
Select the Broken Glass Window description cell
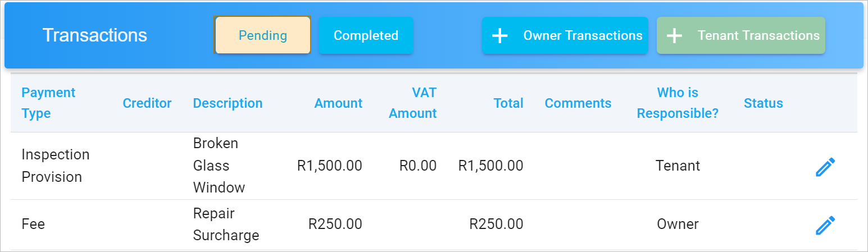(x=219, y=166)
